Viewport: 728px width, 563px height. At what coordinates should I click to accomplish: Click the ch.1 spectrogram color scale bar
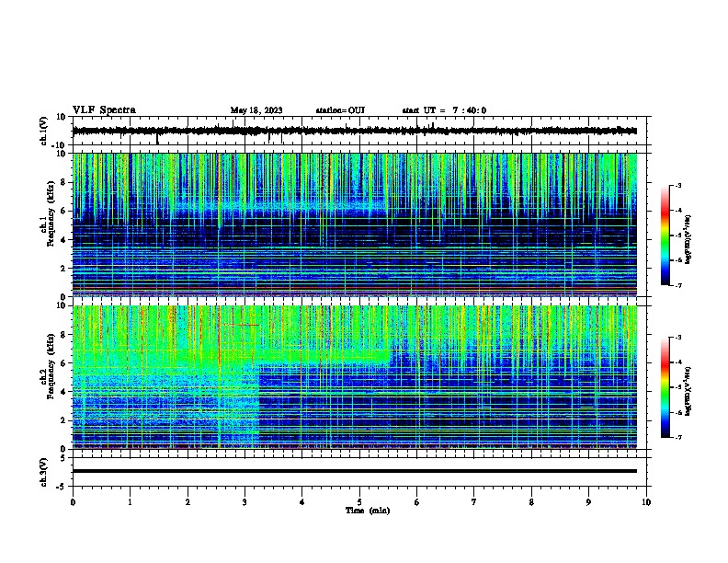pos(665,236)
